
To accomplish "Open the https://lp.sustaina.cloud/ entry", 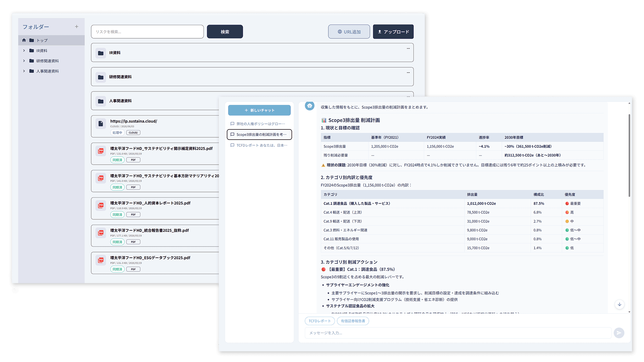I will point(134,121).
